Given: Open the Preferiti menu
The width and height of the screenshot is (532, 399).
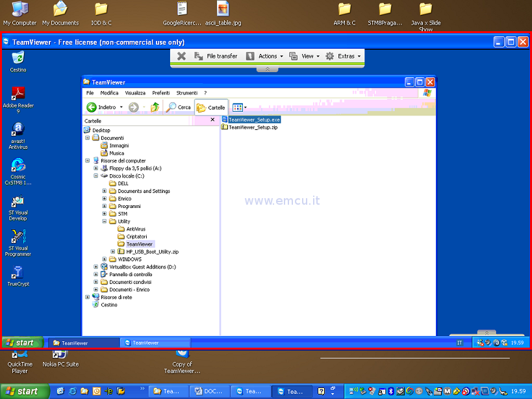Looking at the screenshot, I should pyautogui.click(x=161, y=93).
